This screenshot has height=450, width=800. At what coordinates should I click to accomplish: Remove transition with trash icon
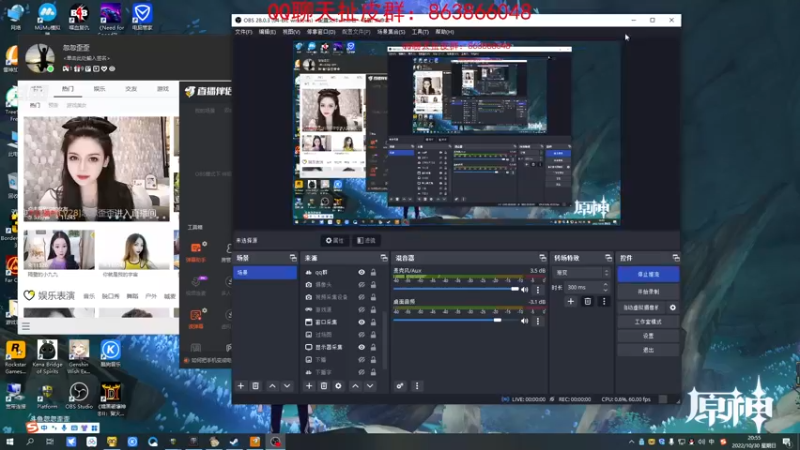coord(587,302)
